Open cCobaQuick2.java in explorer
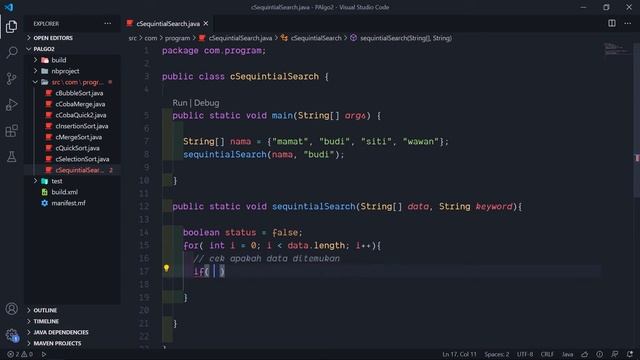This screenshot has width=640, height=360. pyautogui.click(x=72, y=115)
